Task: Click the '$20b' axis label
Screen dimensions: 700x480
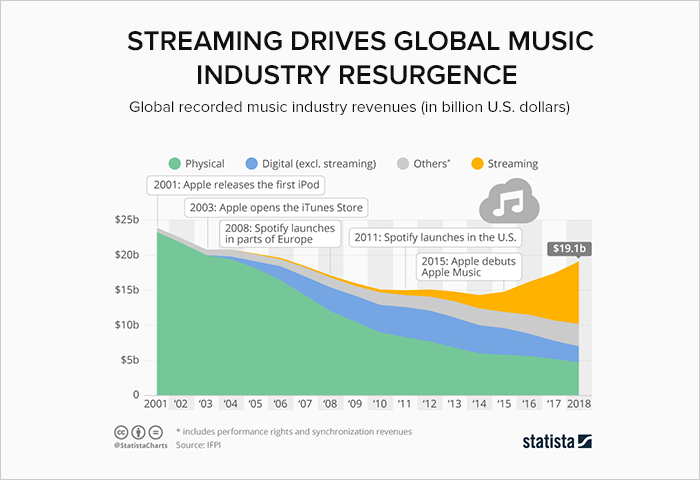Action: click(x=127, y=255)
